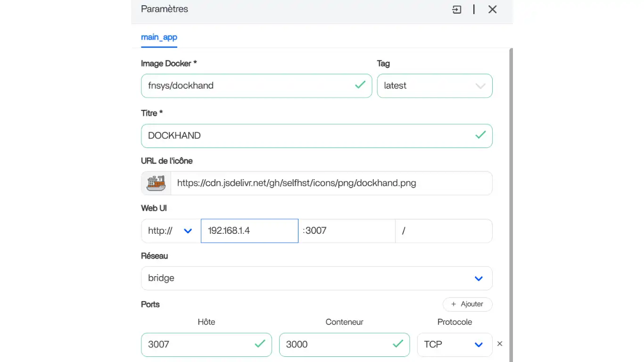Open the TCP protocol dropdown

coord(454,345)
